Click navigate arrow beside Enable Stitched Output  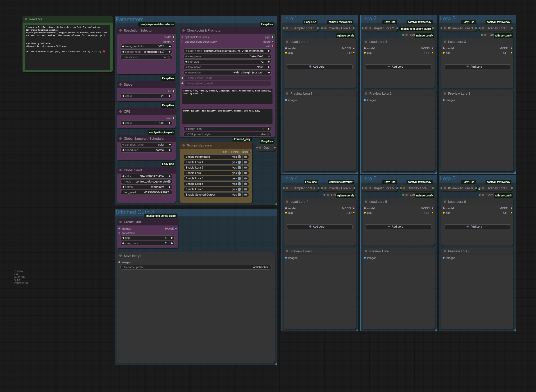tap(246, 195)
